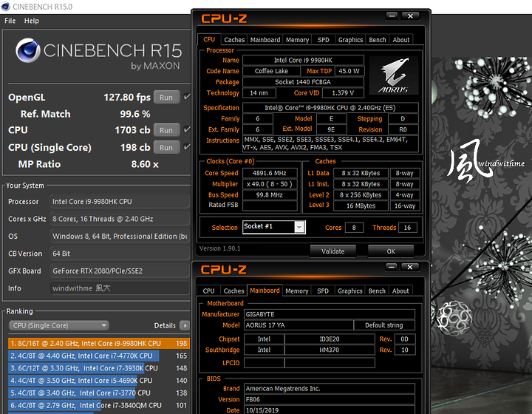
Task: Run the CPU (Single Core) benchmark
Action: tap(166, 147)
